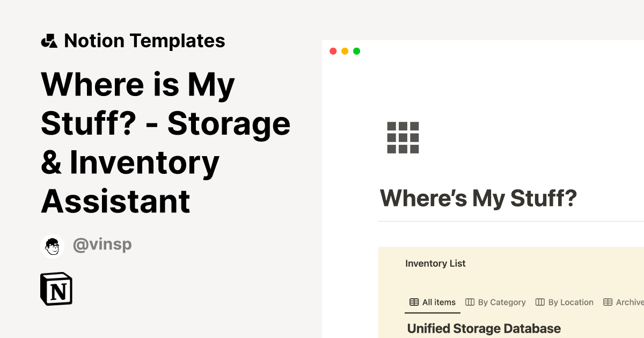Open the Inventory List database link
This screenshot has height=338, width=644.
click(435, 263)
